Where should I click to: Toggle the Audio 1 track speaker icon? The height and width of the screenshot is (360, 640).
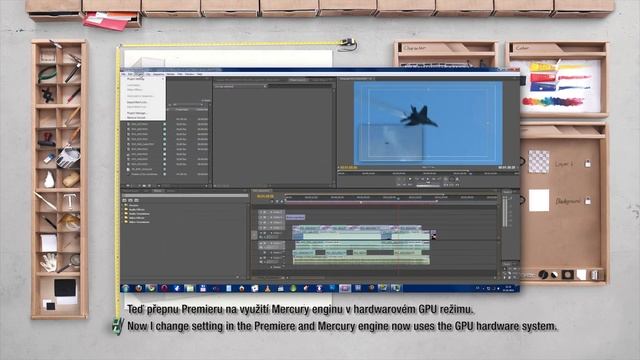[261, 244]
